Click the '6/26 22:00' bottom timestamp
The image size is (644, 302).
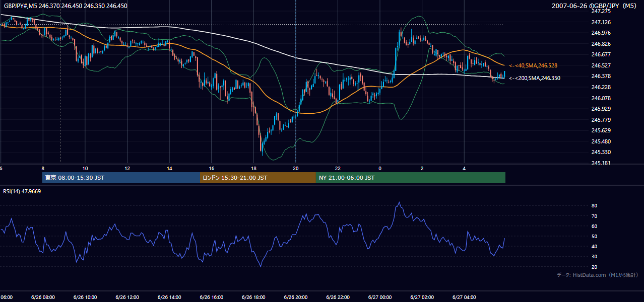point(338,297)
